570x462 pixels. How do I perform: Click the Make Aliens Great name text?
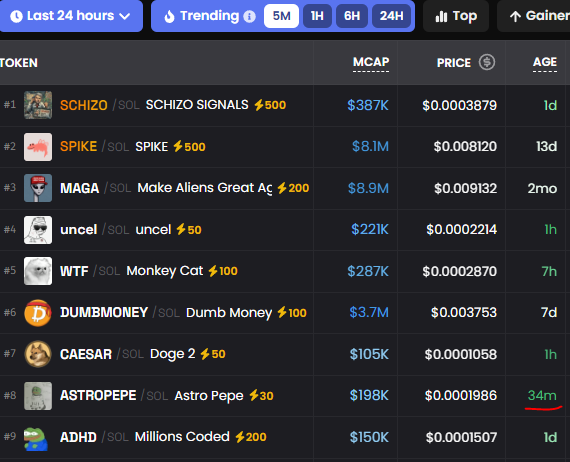click(x=204, y=188)
